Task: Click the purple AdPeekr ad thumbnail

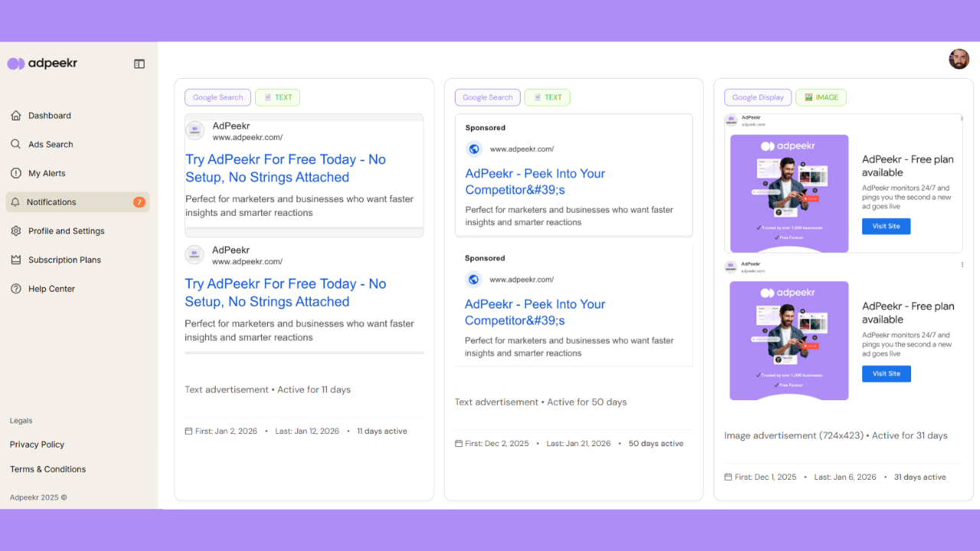Action: click(789, 193)
